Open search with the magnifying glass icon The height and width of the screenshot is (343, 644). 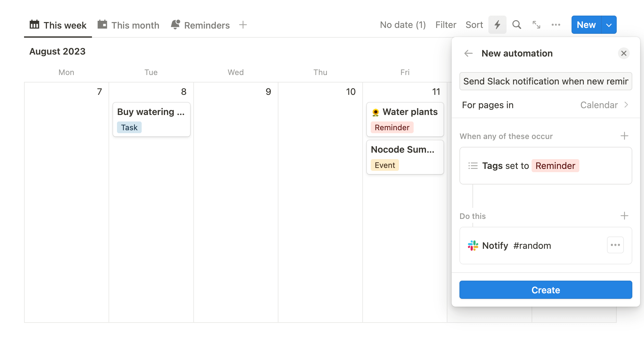(517, 25)
